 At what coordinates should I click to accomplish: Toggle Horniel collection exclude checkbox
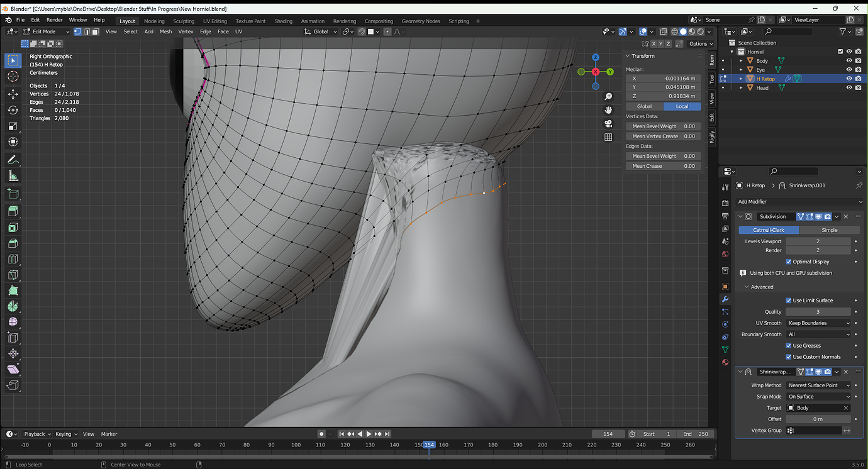[x=840, y=52]
